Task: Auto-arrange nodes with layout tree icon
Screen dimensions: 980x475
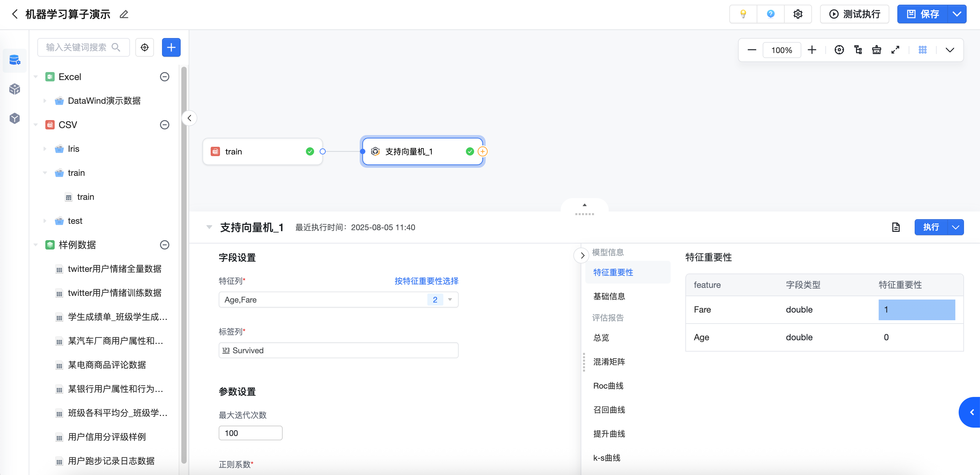Action: [858, 50]
